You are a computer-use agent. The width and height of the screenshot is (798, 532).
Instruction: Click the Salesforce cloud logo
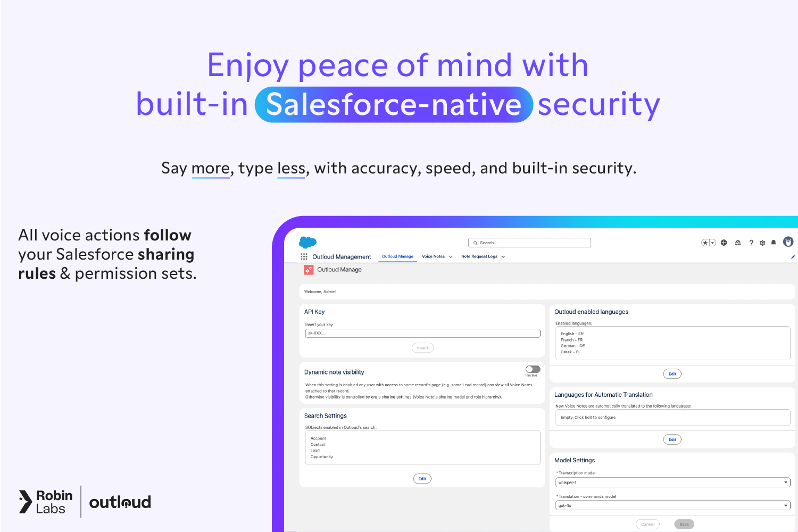click(307, 243)
